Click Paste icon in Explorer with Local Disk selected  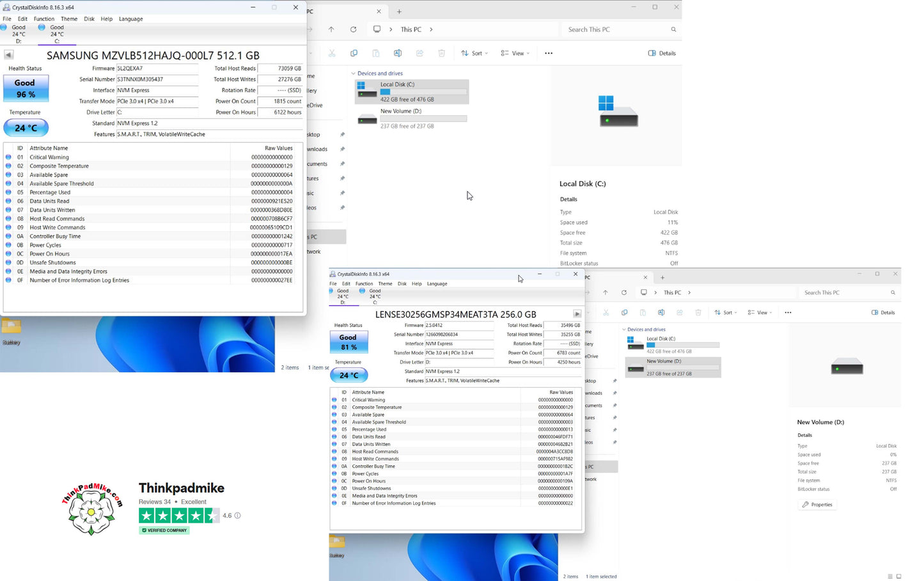[375, 53]
